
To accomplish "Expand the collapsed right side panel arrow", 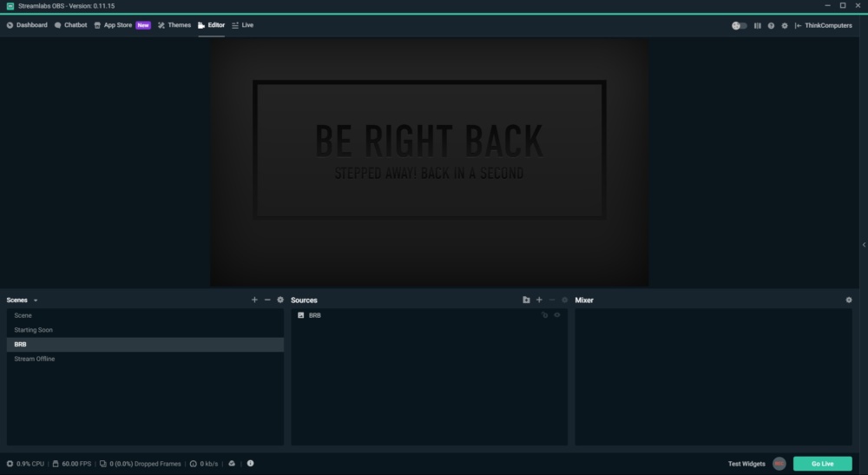I will coord(864,245).
